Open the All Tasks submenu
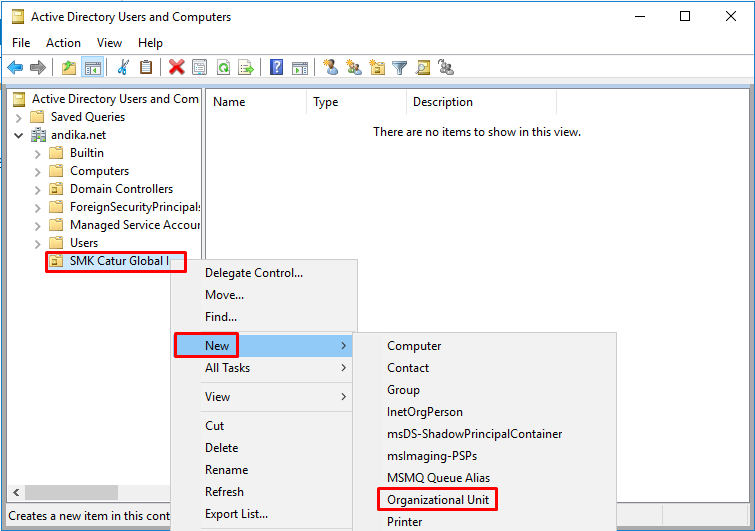This screenshot has width=755, height=531. (263, 368)
